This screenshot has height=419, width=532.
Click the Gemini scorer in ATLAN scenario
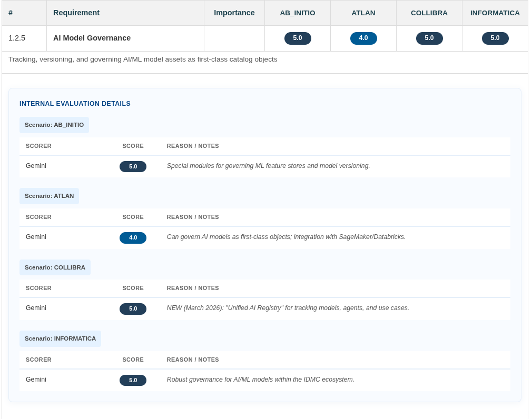pyautogui.click(x=36, y=237)
